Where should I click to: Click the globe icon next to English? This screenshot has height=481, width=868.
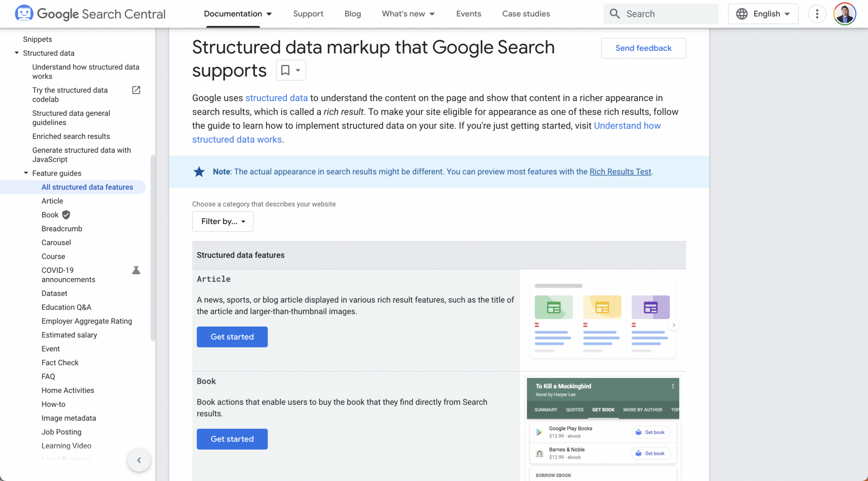coord(741,14)
